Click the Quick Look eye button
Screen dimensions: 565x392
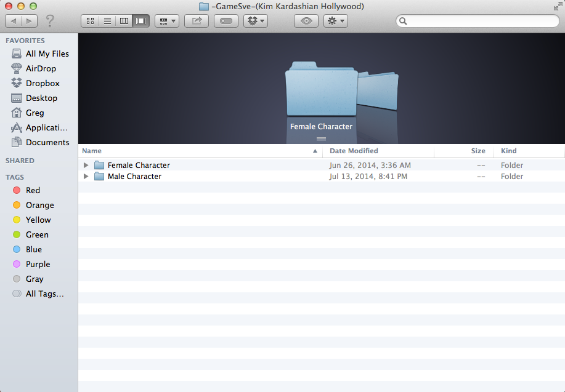[x=306, y=21]
